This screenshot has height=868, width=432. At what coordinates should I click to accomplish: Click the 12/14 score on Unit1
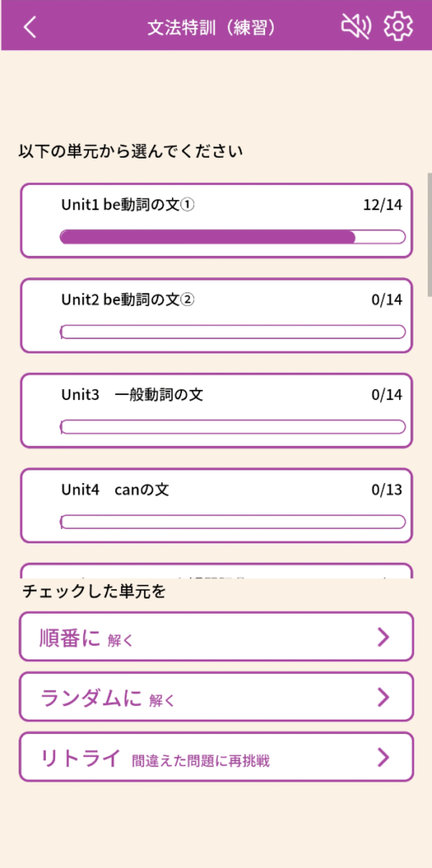(x=382, y=205)
